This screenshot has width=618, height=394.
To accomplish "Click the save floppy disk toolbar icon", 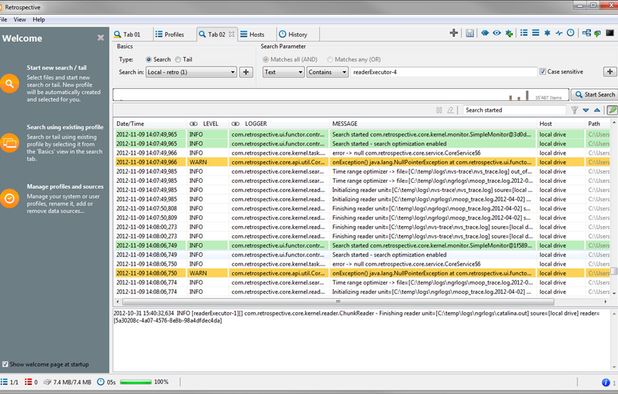I will click(x=469, y=33).
